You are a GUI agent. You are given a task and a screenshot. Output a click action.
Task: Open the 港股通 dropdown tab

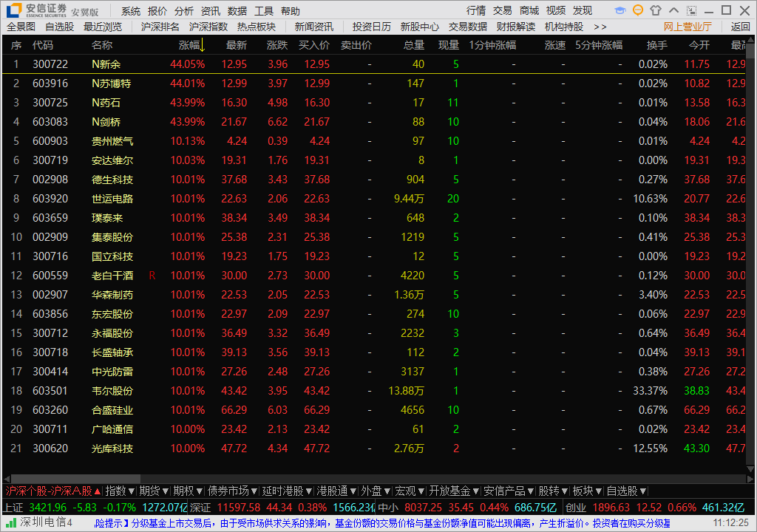[336, 491]
